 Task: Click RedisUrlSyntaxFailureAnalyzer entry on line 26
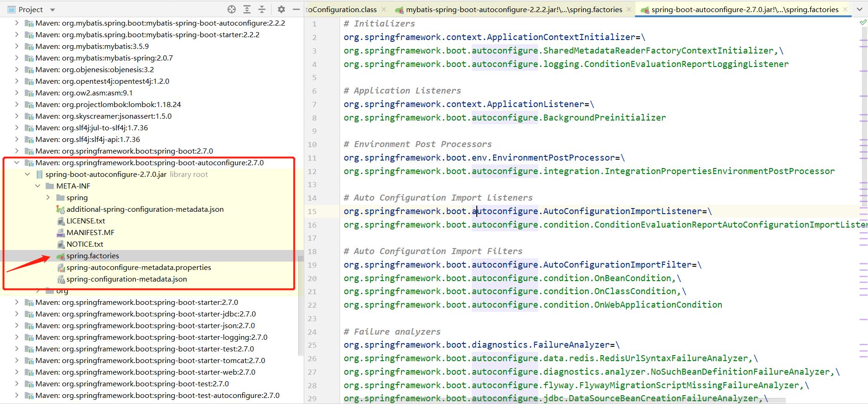pos(674,358)
